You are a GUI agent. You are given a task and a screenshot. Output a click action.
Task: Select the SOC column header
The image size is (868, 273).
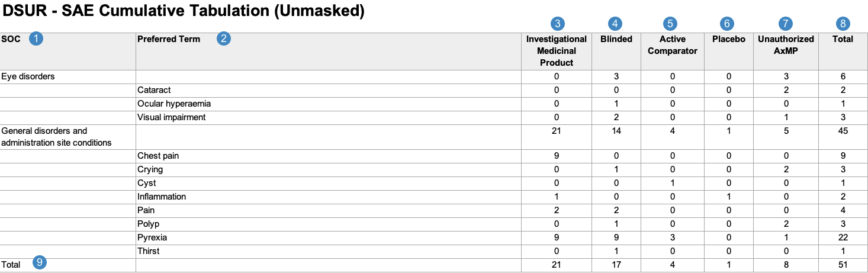click(x=11, y=39)
